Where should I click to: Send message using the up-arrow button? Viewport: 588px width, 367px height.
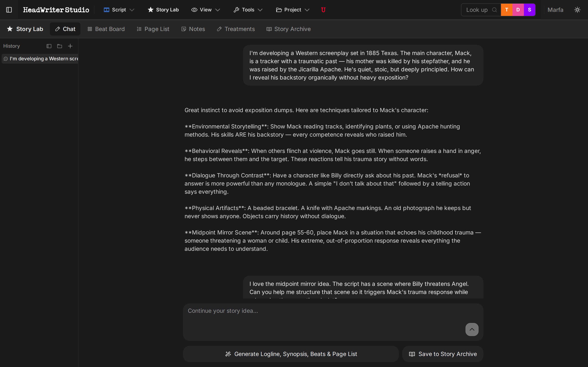click(x=472, y=329)
